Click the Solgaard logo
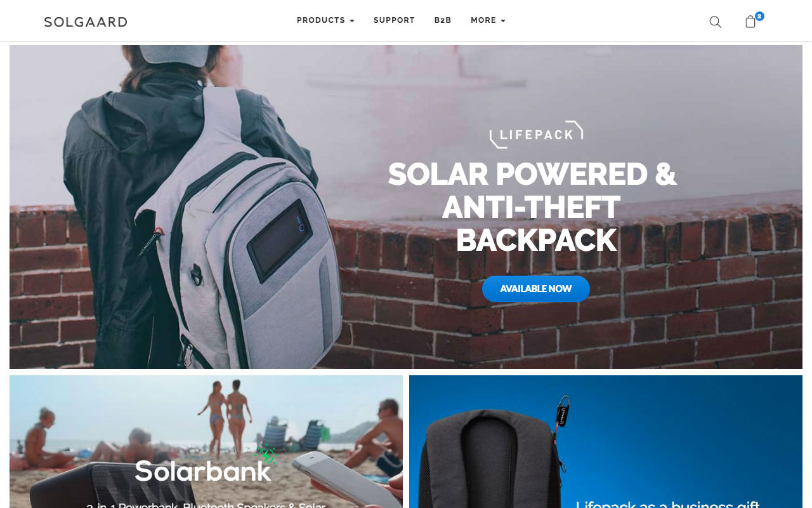Screen dimensions: 812x508 tap(86, 22)
